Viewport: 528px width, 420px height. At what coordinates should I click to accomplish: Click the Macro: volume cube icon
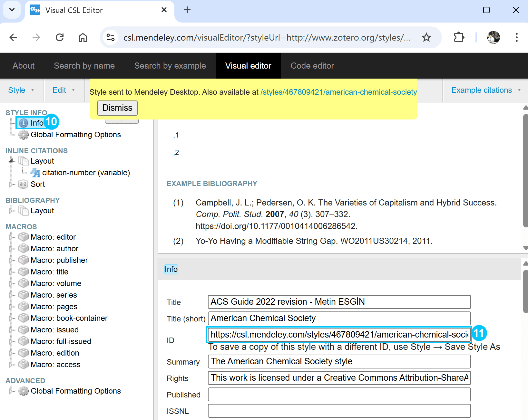[x=24, y=283]
